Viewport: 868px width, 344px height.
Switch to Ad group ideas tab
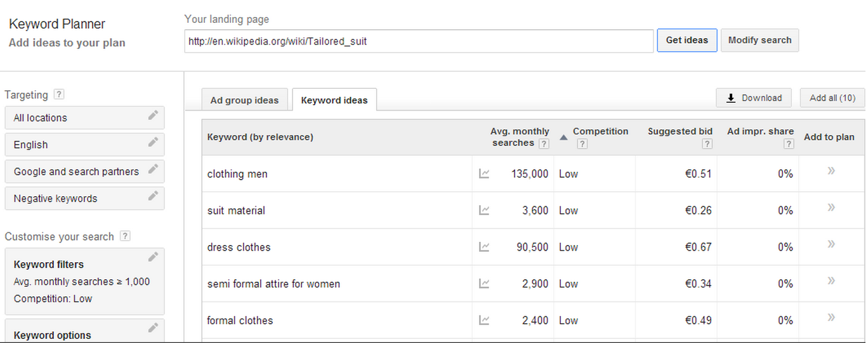[x=244, y=100]
